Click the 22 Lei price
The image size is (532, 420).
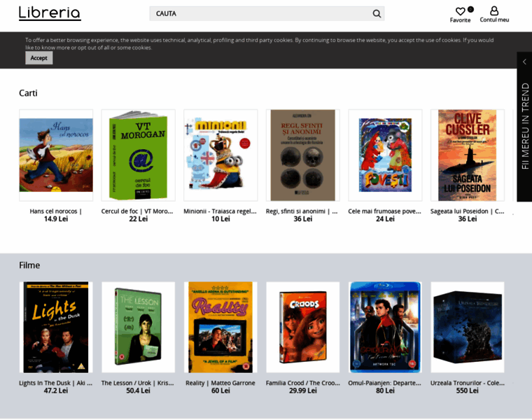click(x=139, y=219)
